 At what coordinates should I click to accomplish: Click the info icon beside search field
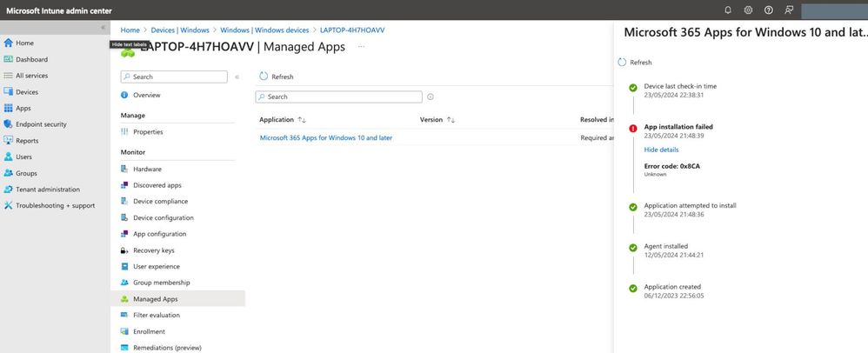[431, 97]
